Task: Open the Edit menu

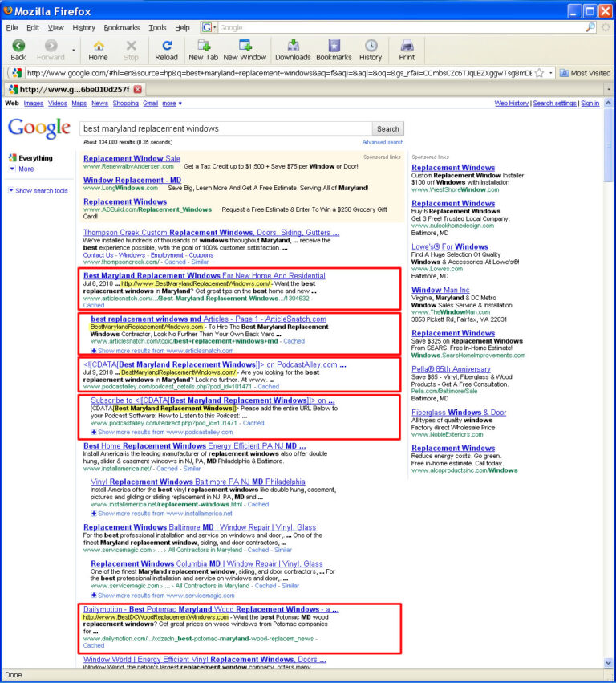Action: coord(33,27)
